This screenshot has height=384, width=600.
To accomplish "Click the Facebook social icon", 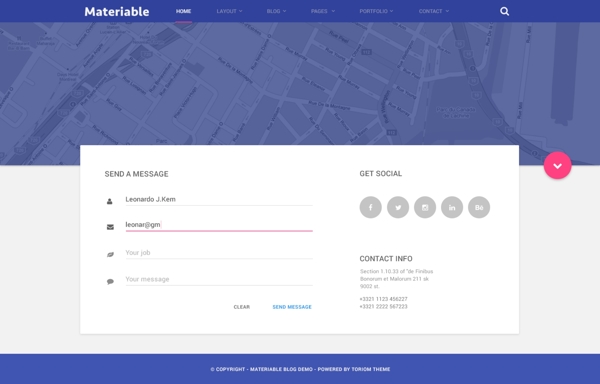I will tap(370, 207).
